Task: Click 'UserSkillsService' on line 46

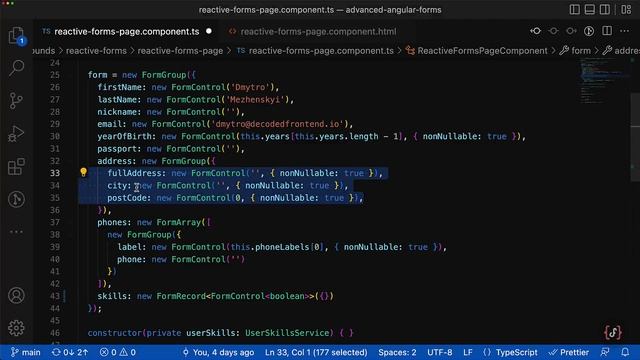Action: point(287,333)
